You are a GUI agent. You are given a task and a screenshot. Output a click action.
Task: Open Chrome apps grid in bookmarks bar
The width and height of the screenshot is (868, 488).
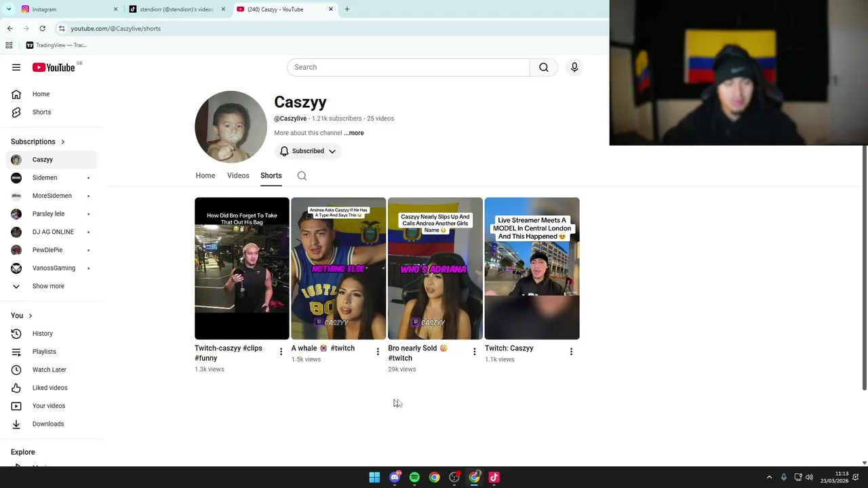click(x=9, y=45)
